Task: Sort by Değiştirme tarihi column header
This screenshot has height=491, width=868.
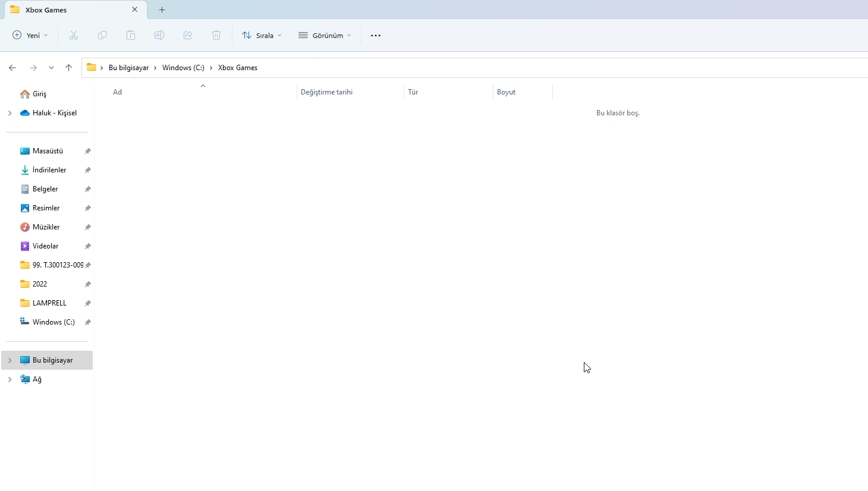Action: click(x=327, y=92)
